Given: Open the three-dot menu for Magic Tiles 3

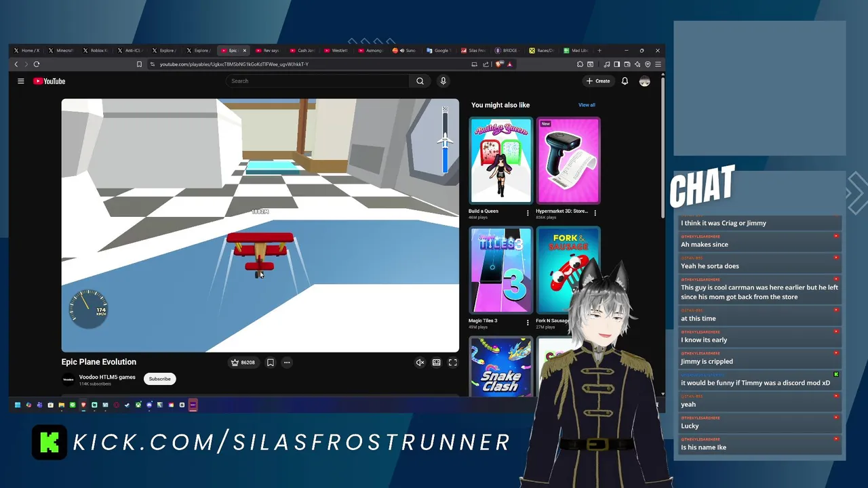Looking at the screenshot, I should click(x=528, y=323).
